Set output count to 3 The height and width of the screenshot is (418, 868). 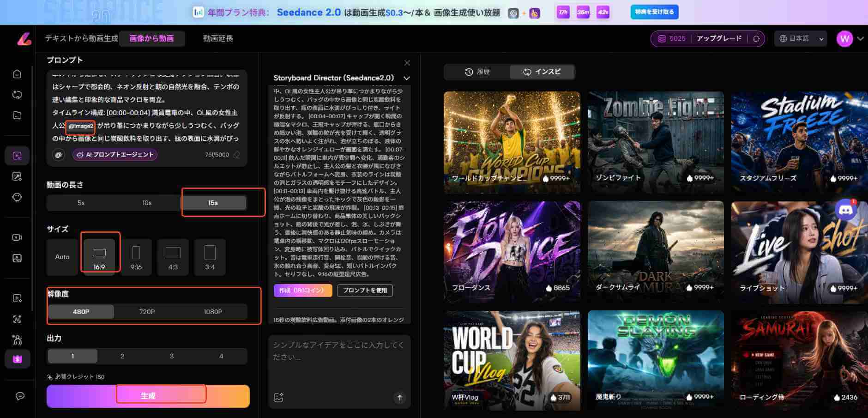(x=172, y=356)
